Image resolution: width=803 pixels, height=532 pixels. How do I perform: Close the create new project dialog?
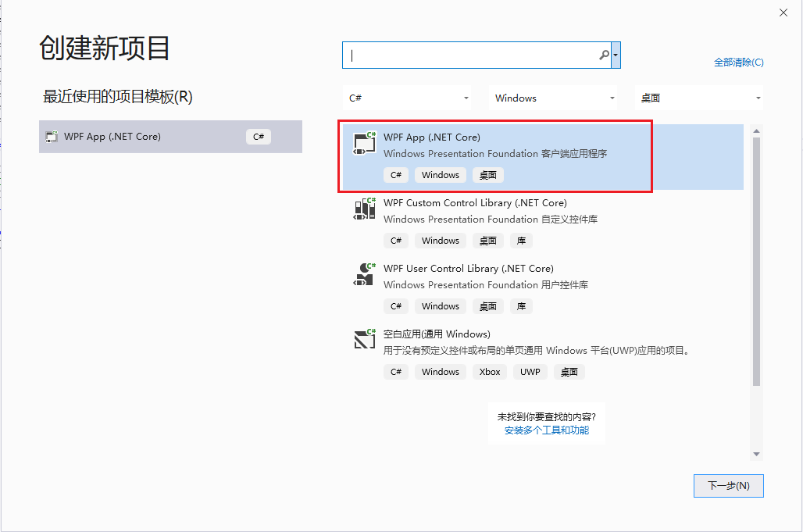783,12
